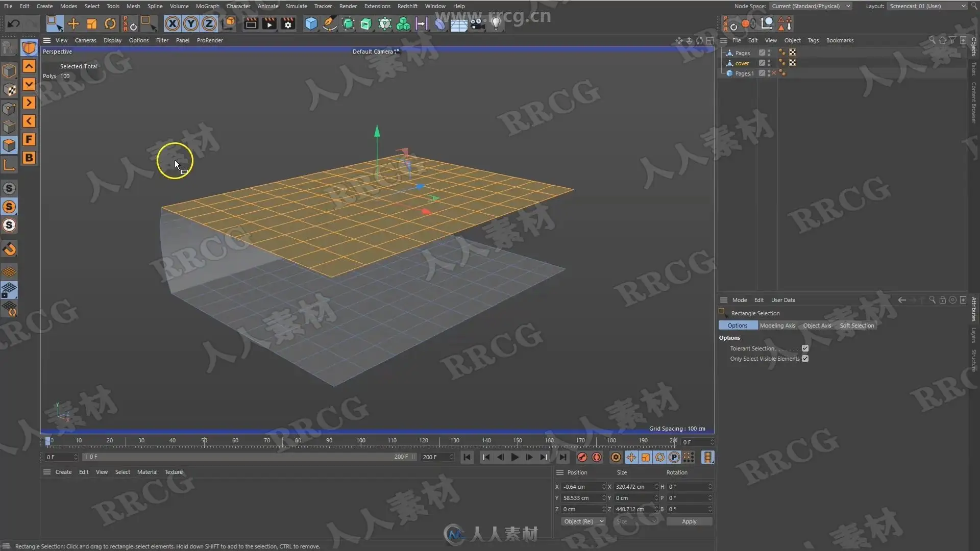
Task: Open Edit Render Settings icon
Action: [x=288, y=23]
